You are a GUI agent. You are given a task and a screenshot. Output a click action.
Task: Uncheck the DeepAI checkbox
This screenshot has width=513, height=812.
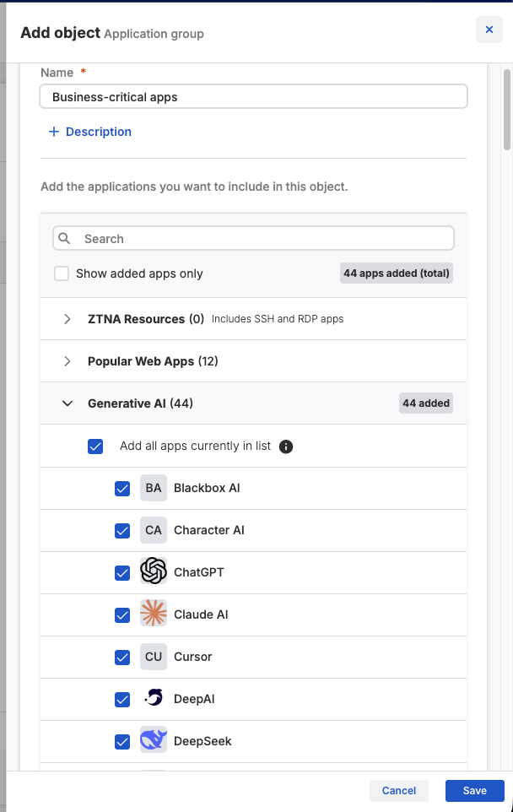[x=122, y=700]
